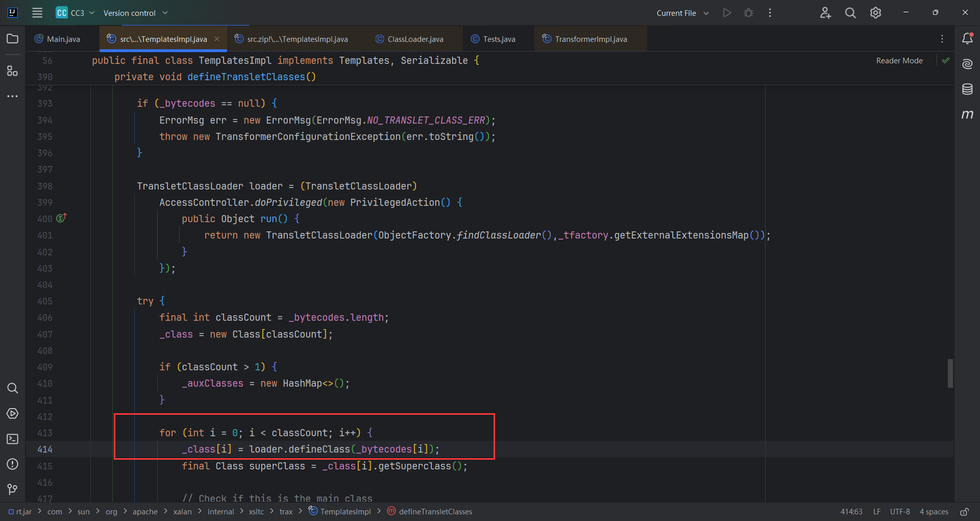980x521 pixels.
Task: Click the TemplatesImpl class breadcrumb
Action: click(340, 511)
